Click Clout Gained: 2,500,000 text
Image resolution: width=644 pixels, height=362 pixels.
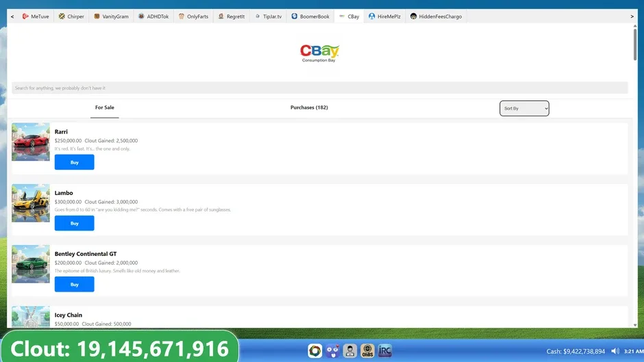coord(111,141)
